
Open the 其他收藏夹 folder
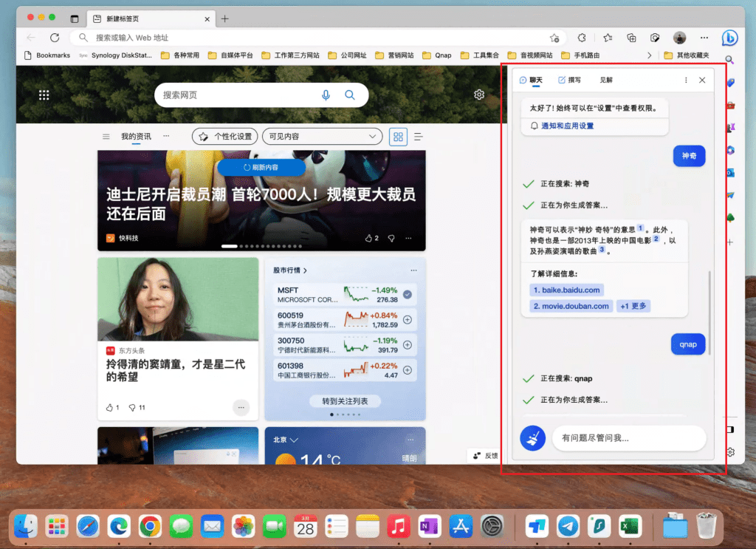pyautogui.click(x=687, y=55)
